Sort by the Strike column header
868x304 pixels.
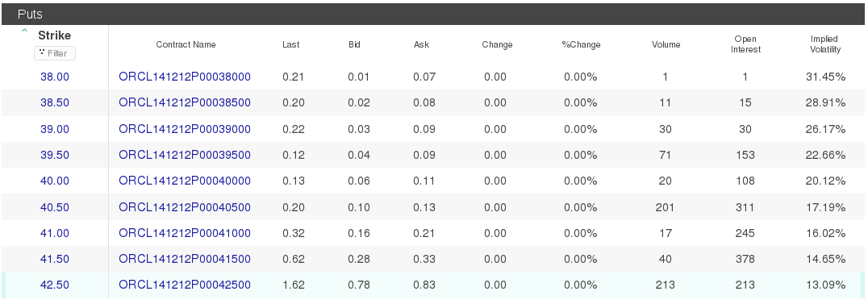[x=54, y=35]
